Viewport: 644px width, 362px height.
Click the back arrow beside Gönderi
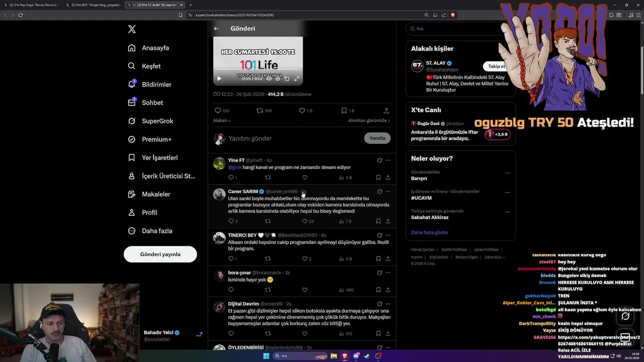216,29
